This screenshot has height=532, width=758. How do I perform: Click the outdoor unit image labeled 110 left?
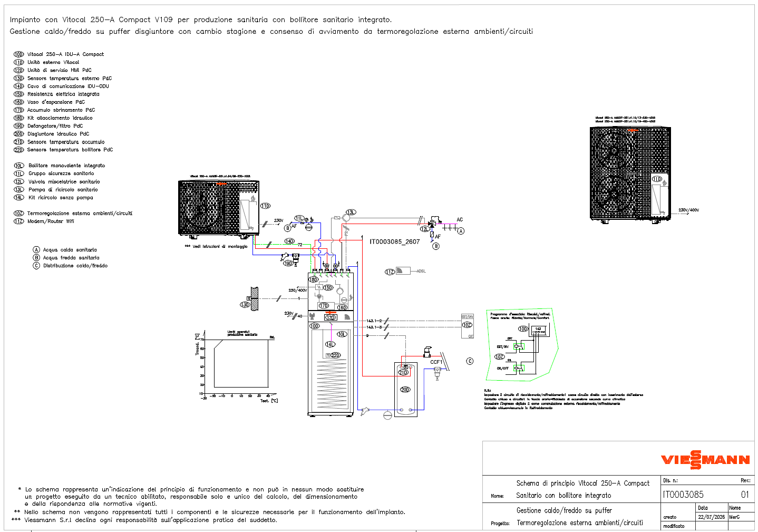tap(219, 208)
